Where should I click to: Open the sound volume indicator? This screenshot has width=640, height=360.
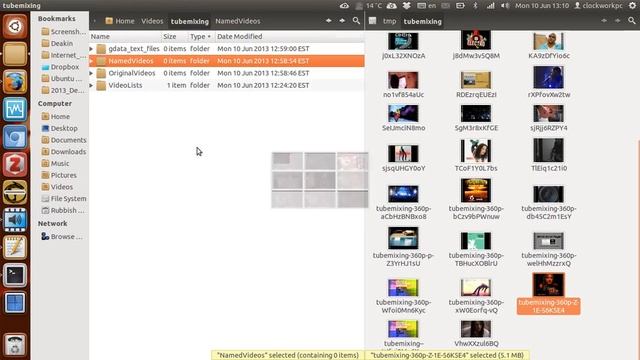tap(505, 6)
